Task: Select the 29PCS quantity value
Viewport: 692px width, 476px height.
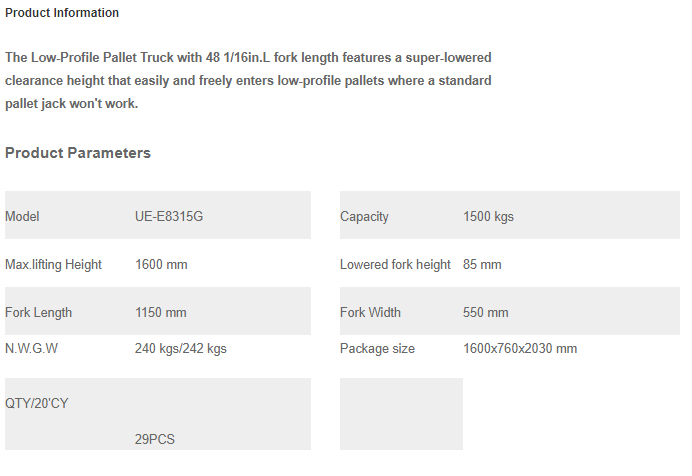Action: pyautogui.click(x=154, y=439)
